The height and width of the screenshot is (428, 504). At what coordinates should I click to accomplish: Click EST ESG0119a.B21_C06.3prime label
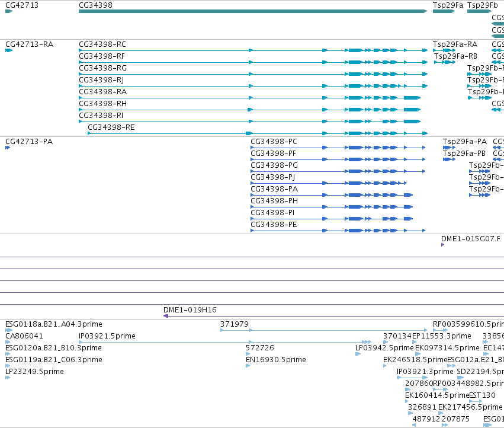tap(54, 360)
